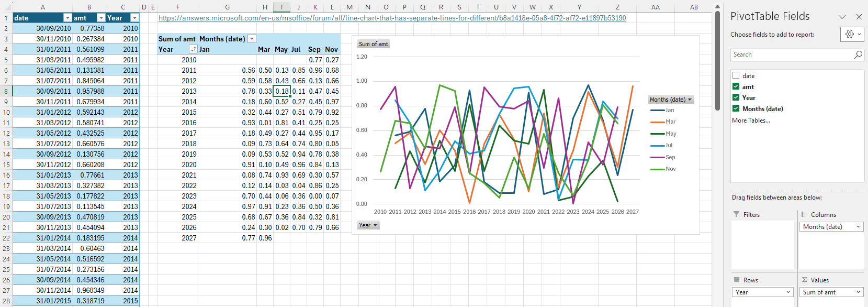Screen dimensions: 868x307
Task: Open the PivotTable Fields tools gear menu
Action: tap(852, 34)
